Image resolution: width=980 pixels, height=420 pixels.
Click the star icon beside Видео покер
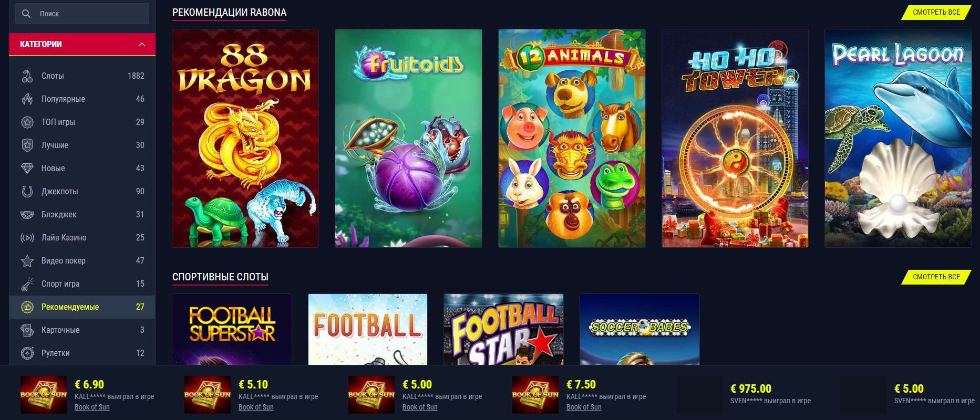pyautogui.click(x=27, y=261)
